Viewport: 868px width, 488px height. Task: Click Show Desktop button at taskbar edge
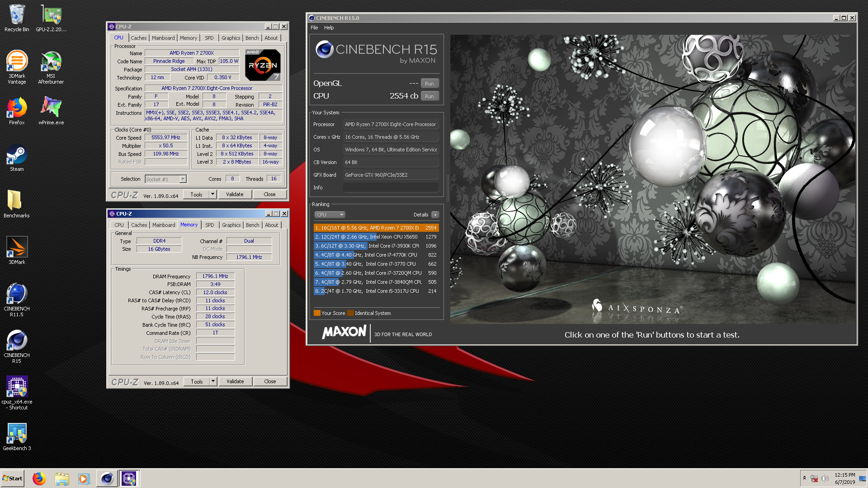pyautogui.click(x=863, y=479)
